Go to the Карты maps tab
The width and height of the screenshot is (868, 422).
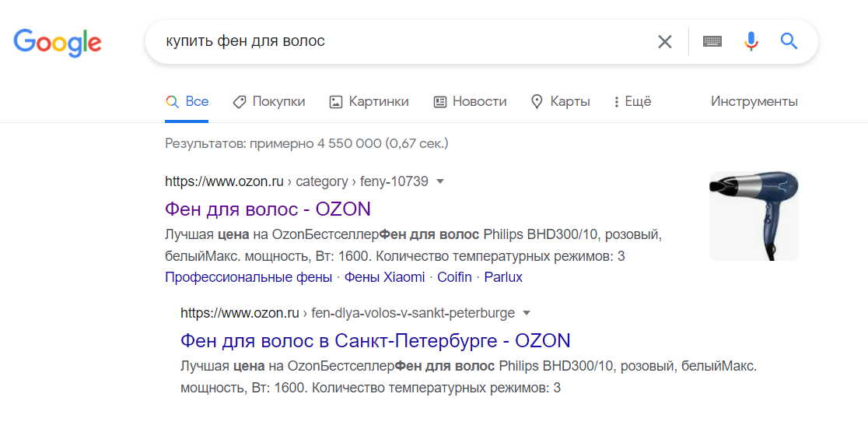[x=560, y=102]
